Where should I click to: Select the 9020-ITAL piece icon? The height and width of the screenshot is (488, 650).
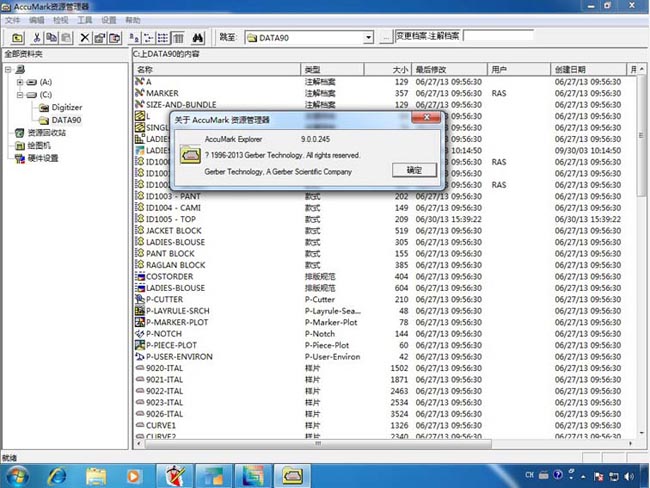(140, 368)
